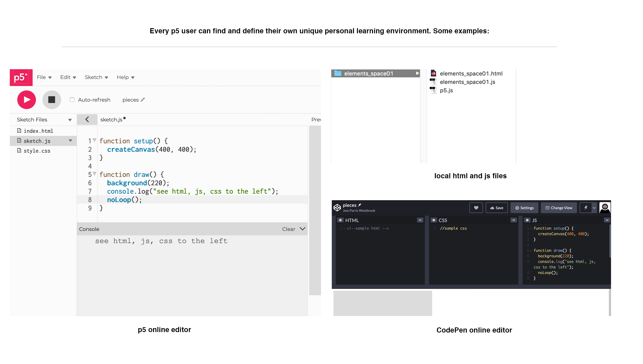Screen dimensions: 643x364
Task: Expand the Sketch Files dropdown arrow
Action: (70, 120)
